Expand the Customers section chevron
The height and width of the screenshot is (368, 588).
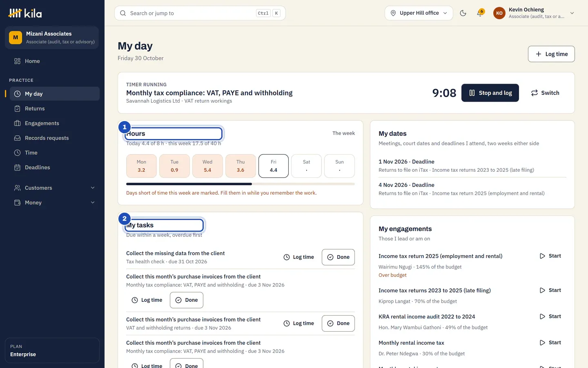click(x=93, y=188)
